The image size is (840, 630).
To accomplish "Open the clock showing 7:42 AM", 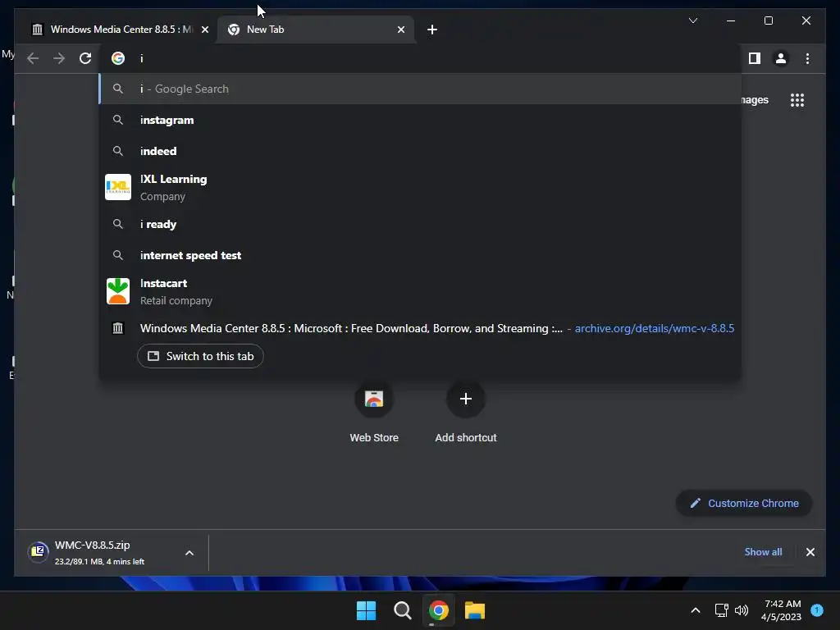I will (781, 610).
